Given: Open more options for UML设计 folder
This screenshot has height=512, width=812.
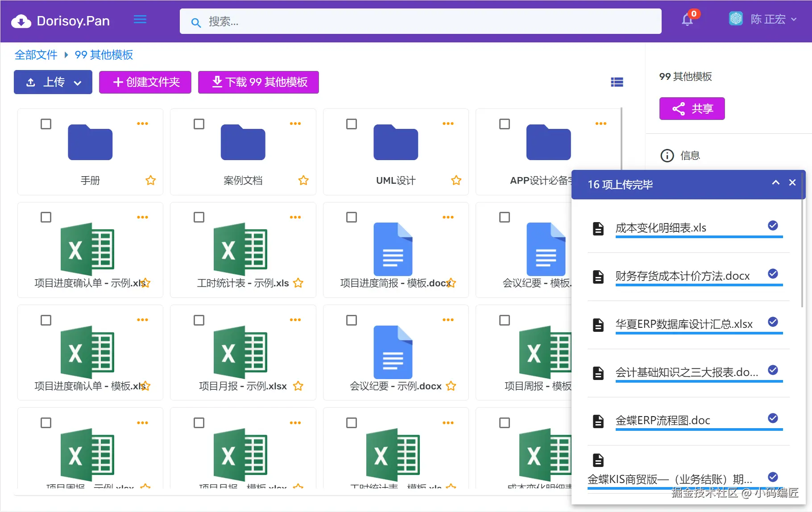Looking at the screenshot, I should tap(448, 124).
